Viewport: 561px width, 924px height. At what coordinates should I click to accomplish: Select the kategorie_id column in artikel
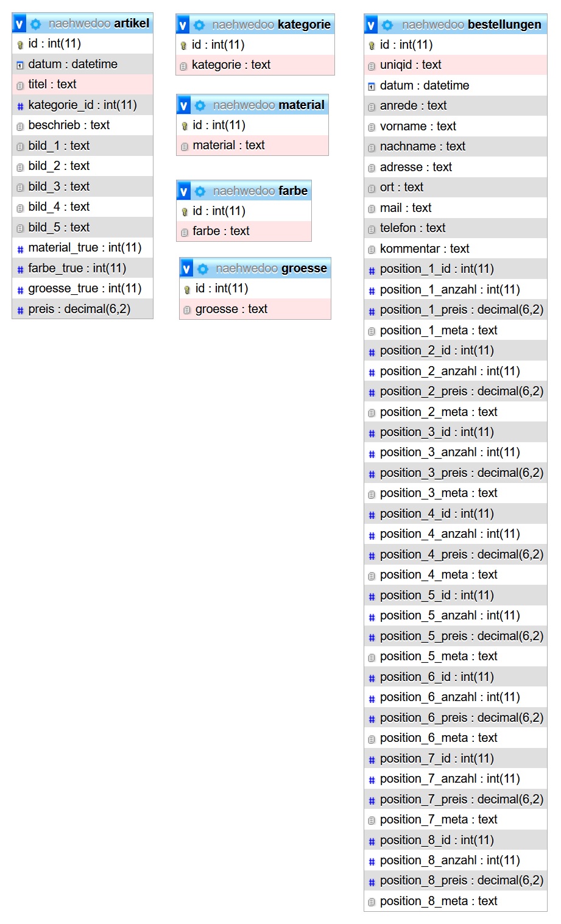pos(82,105)
